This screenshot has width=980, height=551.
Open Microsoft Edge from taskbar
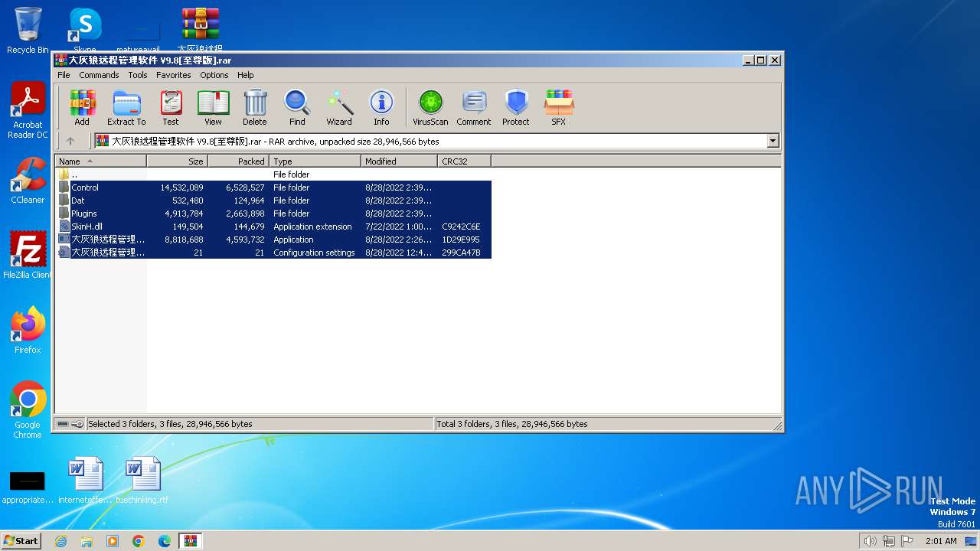[165, 541]
